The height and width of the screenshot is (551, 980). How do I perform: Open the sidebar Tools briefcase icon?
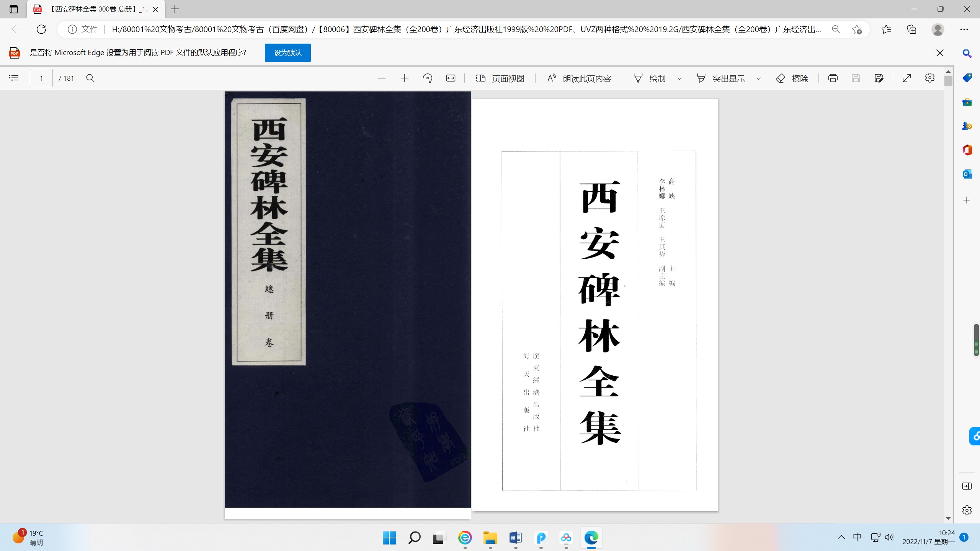(967, 102)
